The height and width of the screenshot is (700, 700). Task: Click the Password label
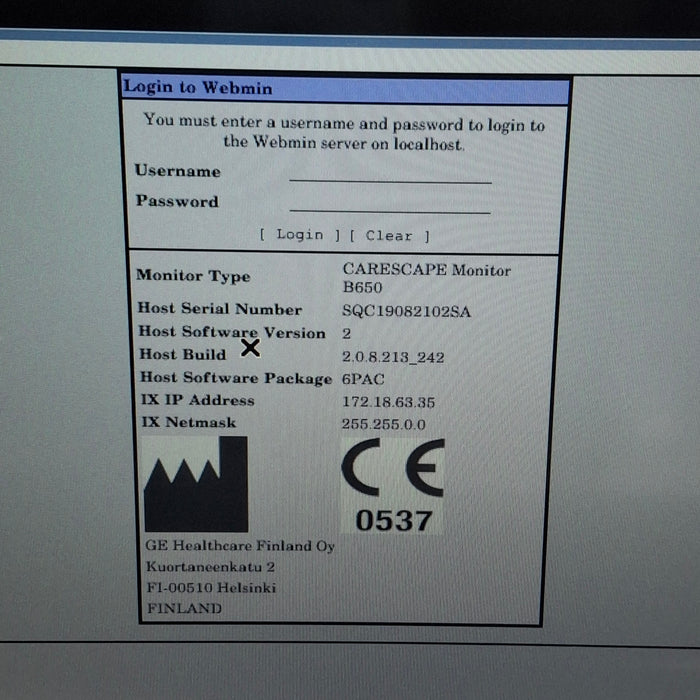[x=177, y=201]
